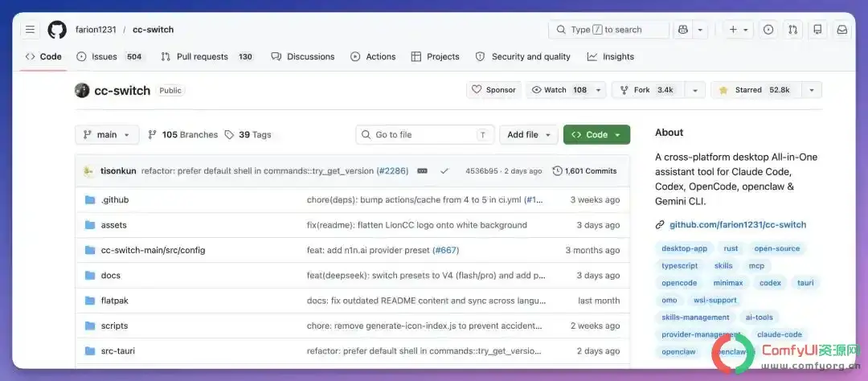Click the repository owner avatar
The height and width of the screenshot is (381, 868).
point(82,90)
